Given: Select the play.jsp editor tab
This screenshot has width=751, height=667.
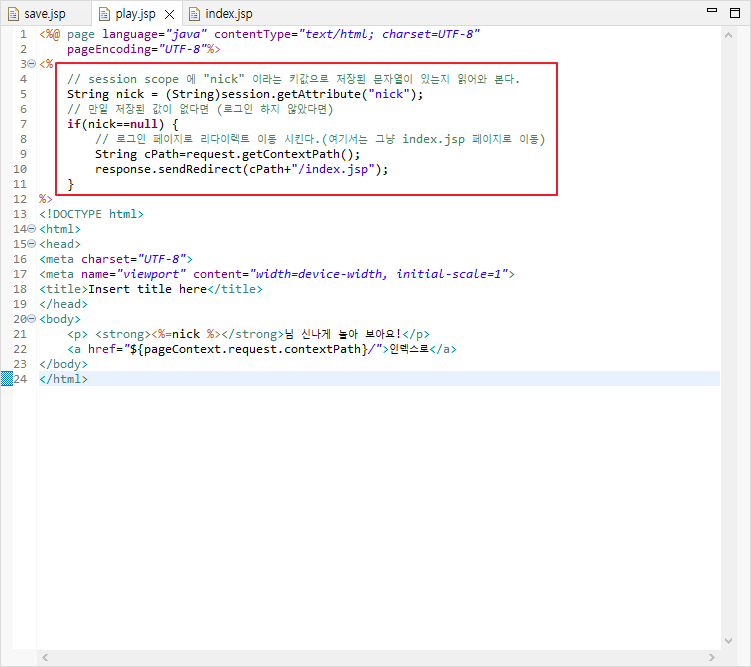Looking at the screenshot, I should 135,14.
